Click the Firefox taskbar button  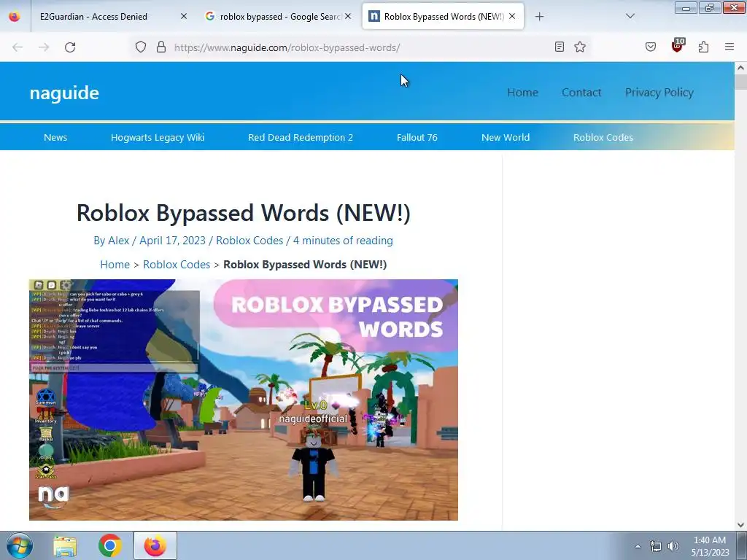(x=155, y=545)
